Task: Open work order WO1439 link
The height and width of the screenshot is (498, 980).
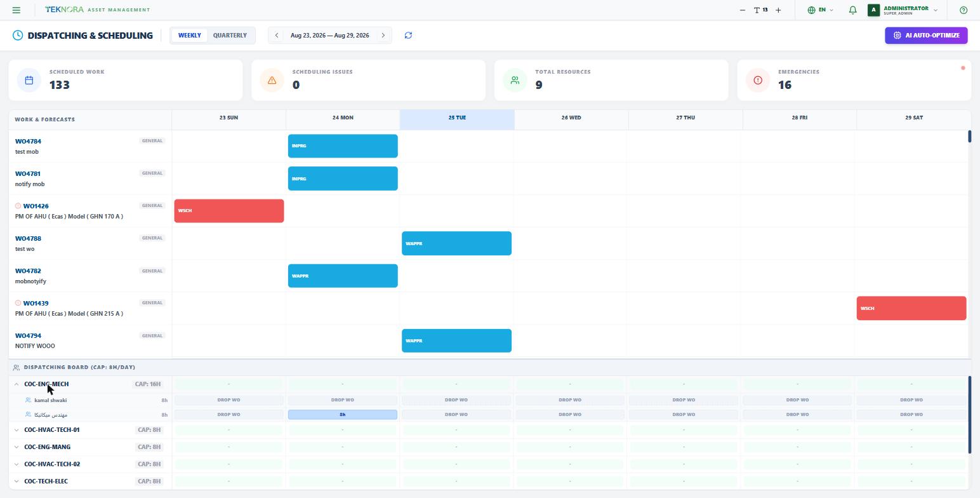Action: coord(36,304)
